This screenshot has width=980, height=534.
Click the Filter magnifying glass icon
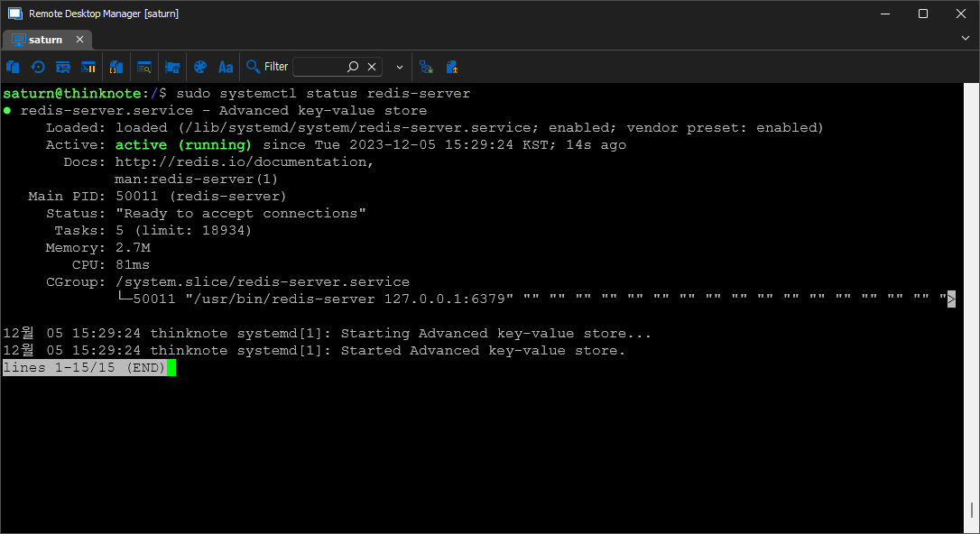coord(254,67)
